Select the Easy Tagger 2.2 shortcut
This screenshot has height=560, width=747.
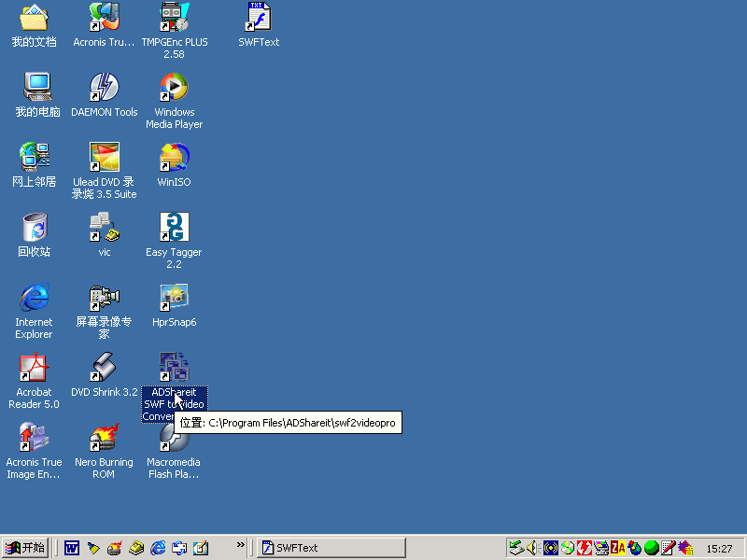tap(174, 228)
